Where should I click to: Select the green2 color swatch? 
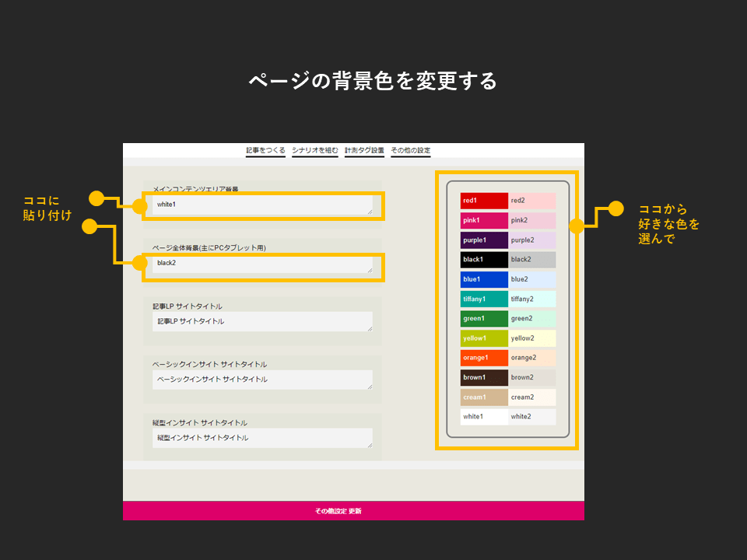pyautogui.click(x=532, y=318)
